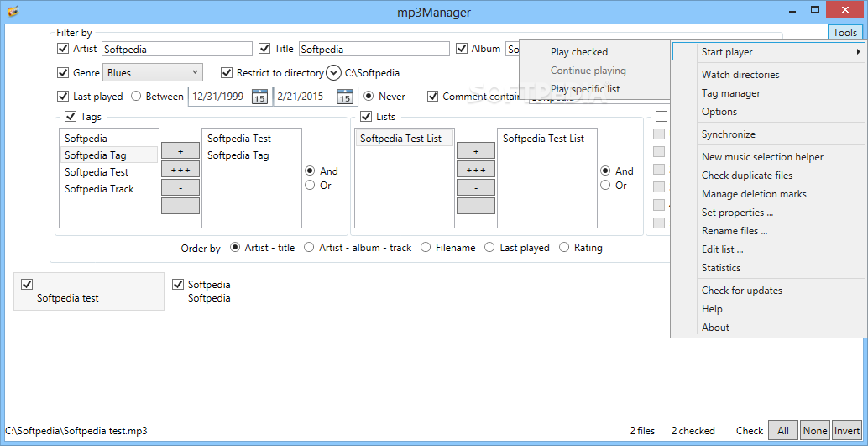
Task: Click the Tags single minus remove button
Action: pyautogui.click(x=180, y=187)
